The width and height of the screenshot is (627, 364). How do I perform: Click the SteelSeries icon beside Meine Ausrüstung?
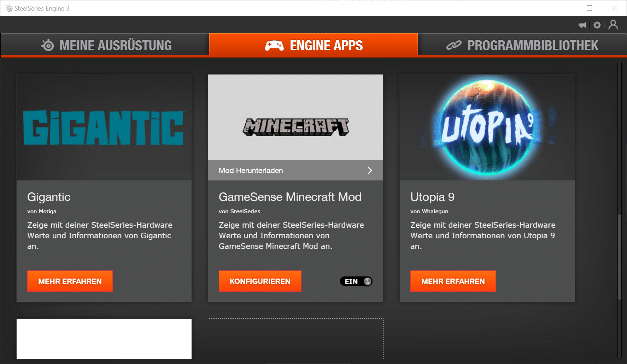[x=47, y=45]
